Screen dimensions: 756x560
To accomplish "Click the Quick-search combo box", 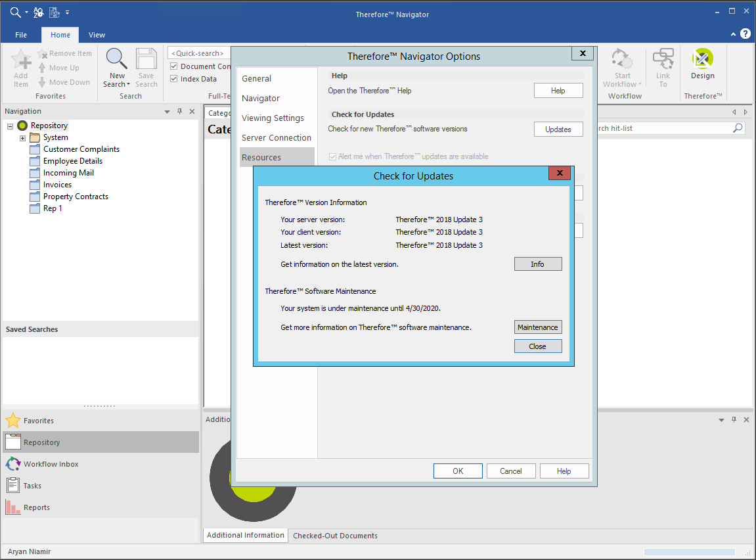I will 199,53.
